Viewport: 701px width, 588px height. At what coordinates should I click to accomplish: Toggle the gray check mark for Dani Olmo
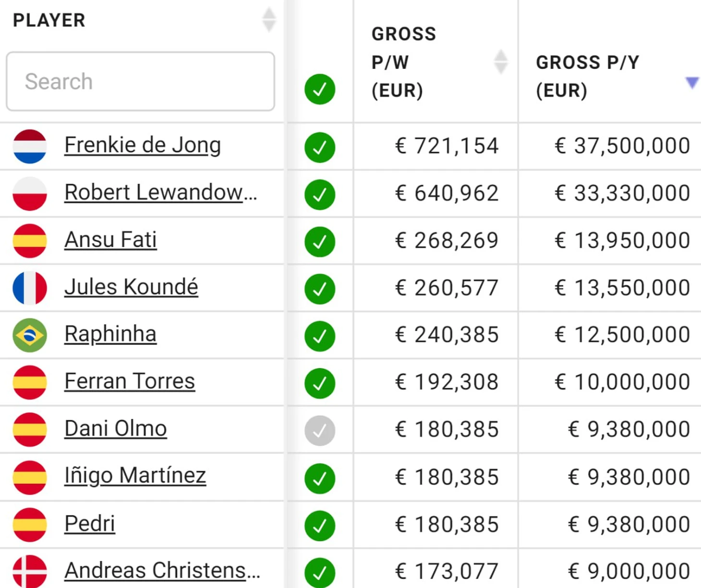click(x=320, y=430)
